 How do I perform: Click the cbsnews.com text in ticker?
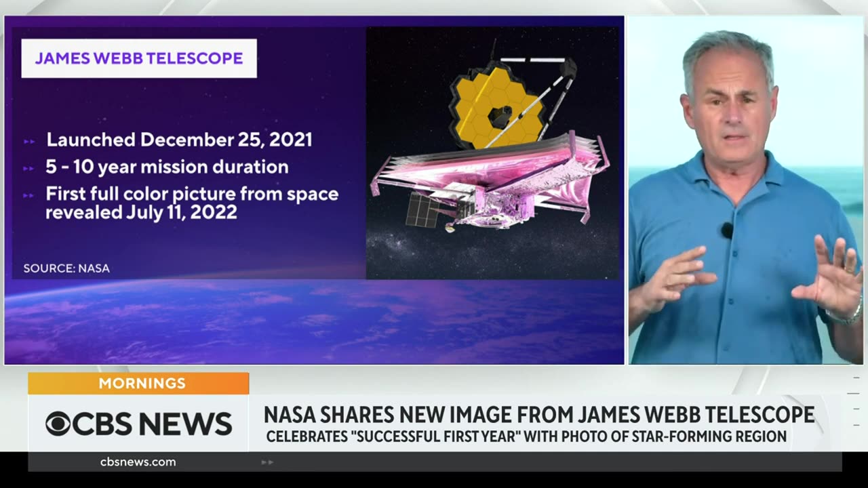138,462
